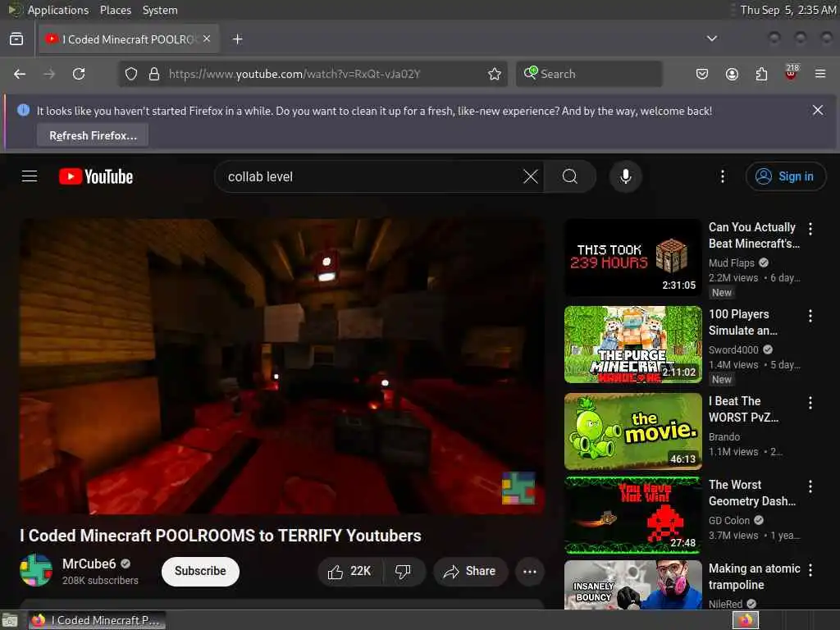
Task: Click the Firefox icon in the bottom-right panel
Action: click(745, 620)
